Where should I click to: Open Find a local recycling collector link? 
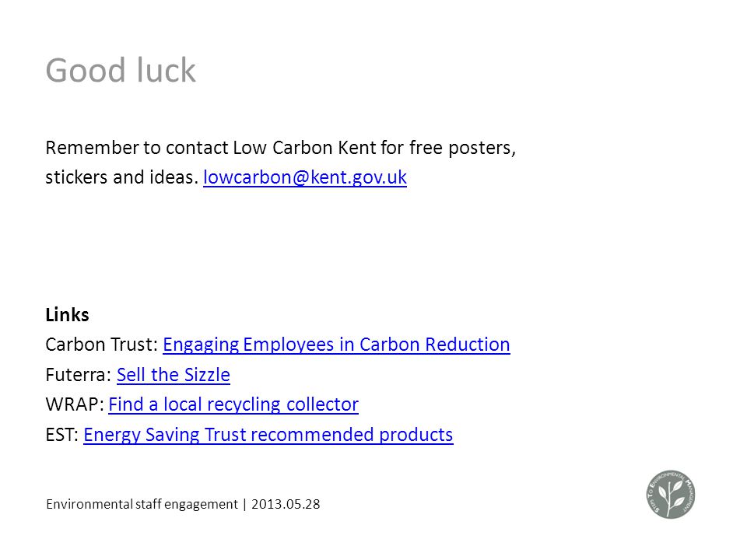tap(233, 404)
